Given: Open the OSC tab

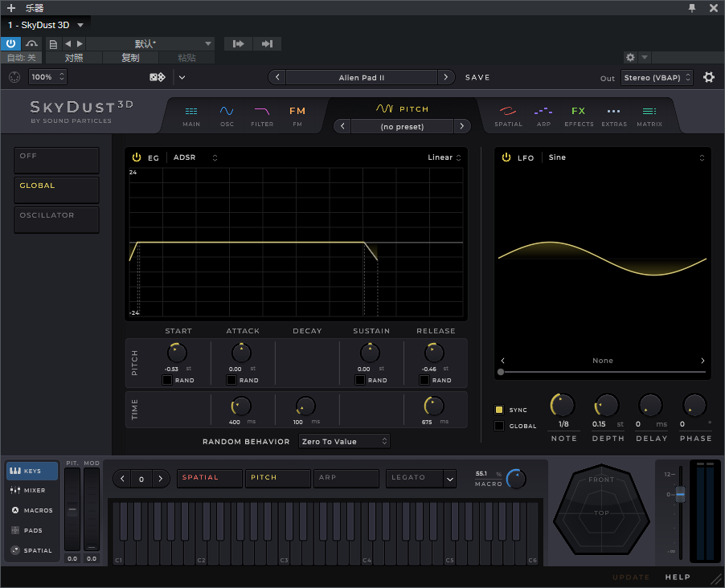Looking at the screenshot, I should pyautogui.click(x=227, y=116).
